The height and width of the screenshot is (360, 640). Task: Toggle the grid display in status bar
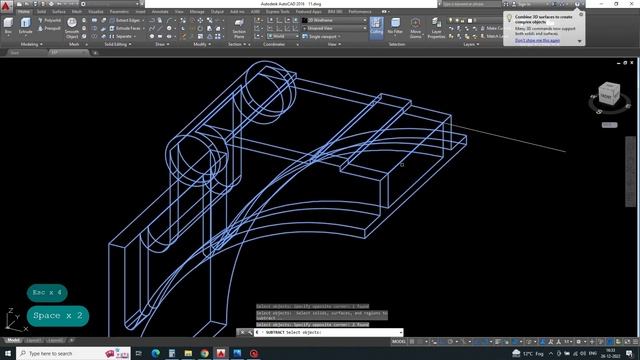[412, 341]
